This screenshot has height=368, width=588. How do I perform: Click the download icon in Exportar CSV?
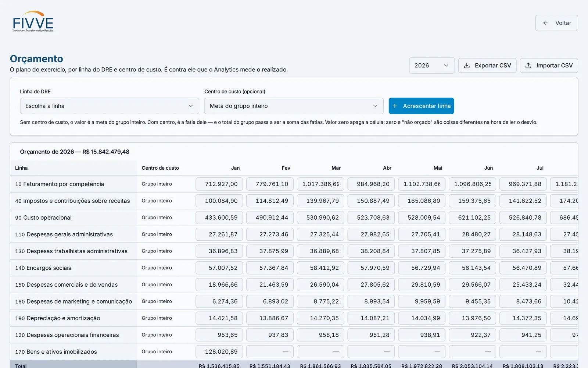(467, 66)
